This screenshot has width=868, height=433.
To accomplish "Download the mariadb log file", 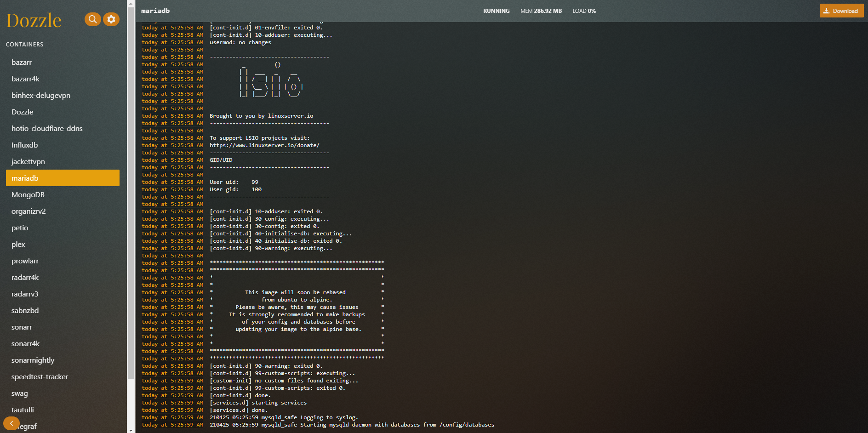I will pos(841,11).
